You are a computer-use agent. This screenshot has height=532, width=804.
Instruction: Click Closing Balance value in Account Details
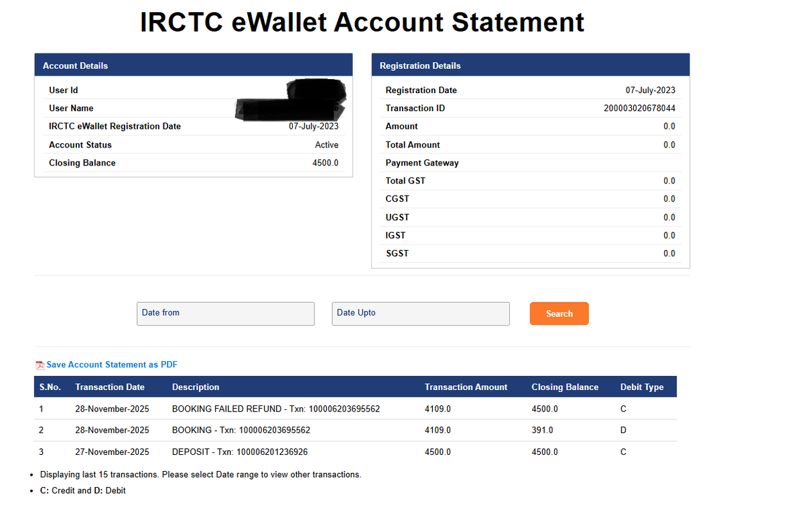325,163
